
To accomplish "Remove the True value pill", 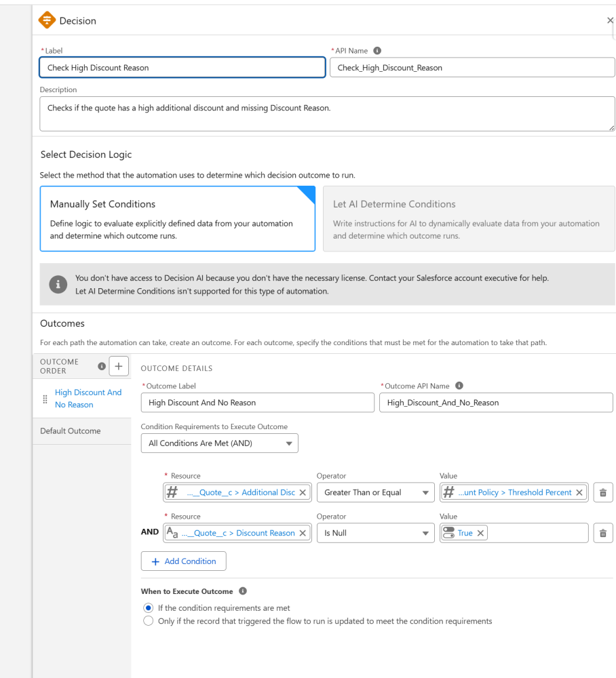I will pyautogui.click(x=480, y=533).
